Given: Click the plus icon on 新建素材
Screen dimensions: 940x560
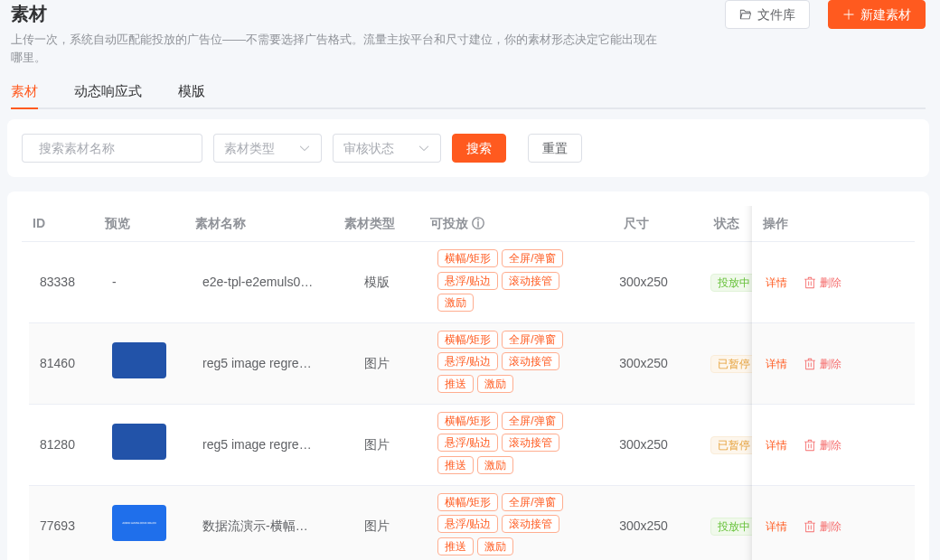Looking at the screenshot, I should (849, 15).
